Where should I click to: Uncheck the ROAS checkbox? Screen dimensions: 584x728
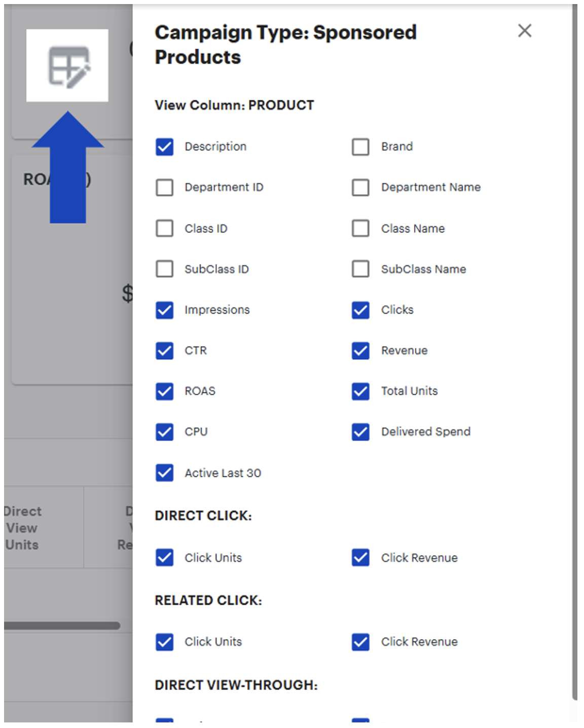click(164, 391)
